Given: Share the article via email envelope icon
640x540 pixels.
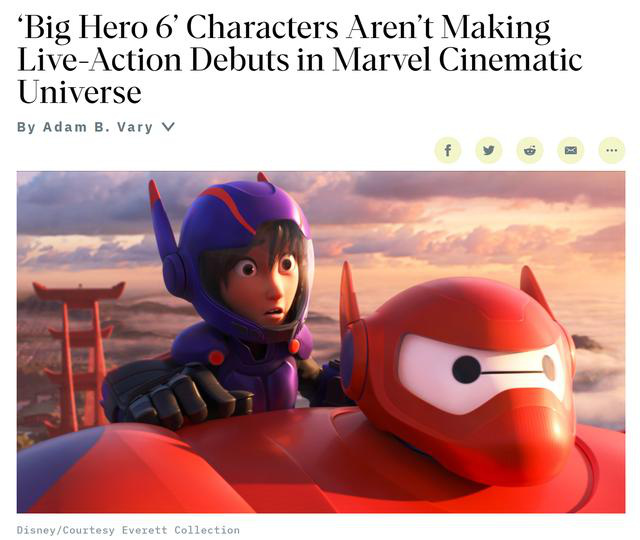Looking at the screenshot, I should (x=571, y=150).
